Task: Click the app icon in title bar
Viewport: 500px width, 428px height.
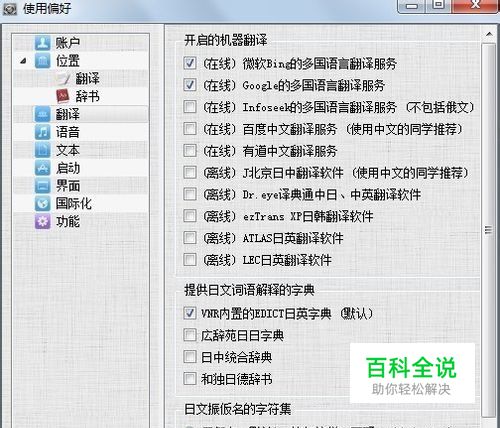Action: click(x=10, y=9)
